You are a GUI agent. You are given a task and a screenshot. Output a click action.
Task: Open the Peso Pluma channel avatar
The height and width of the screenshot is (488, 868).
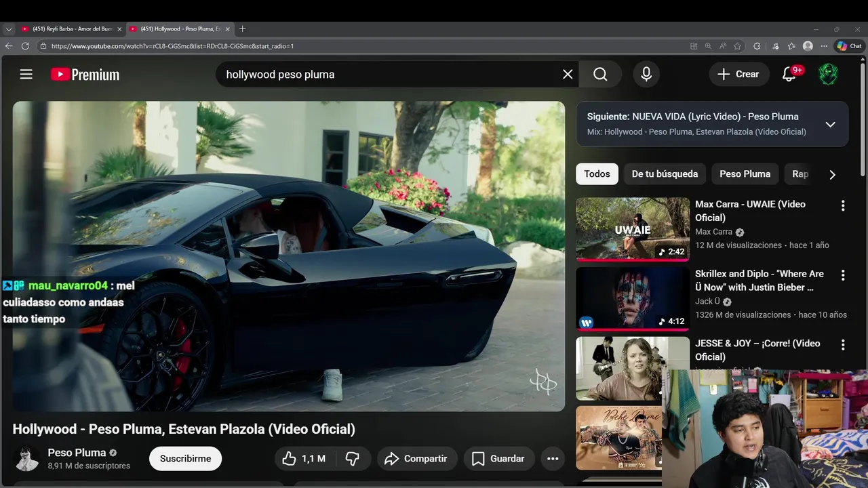coord(27,459)
